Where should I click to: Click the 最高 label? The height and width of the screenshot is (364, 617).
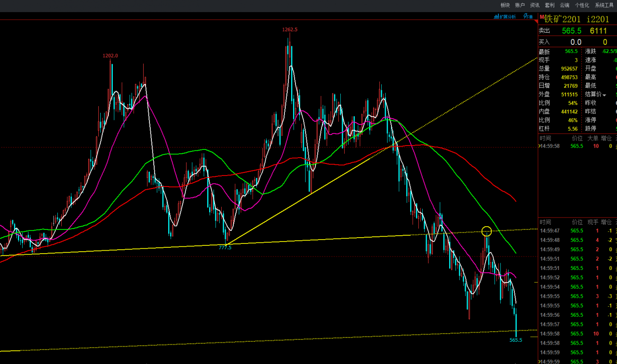[590, 78]
